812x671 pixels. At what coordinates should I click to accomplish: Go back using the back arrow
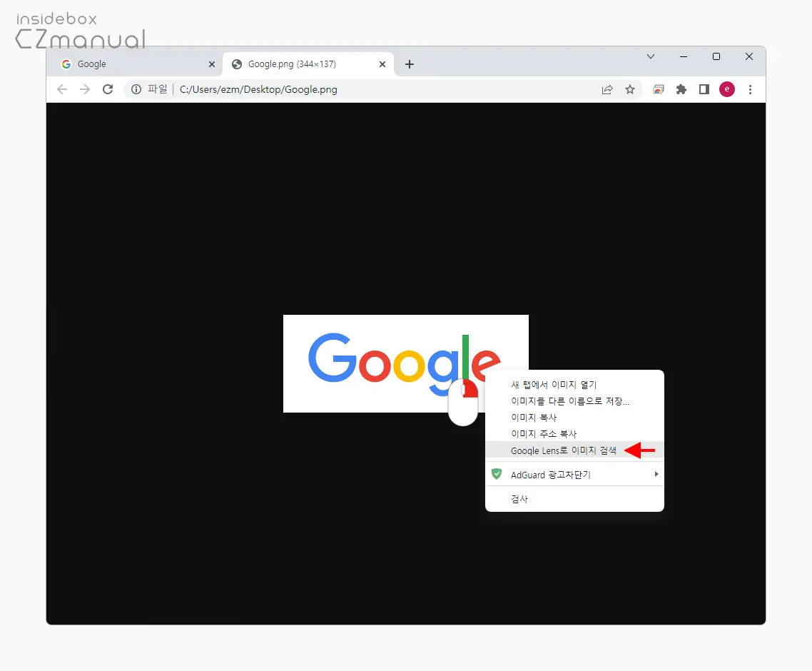point(62,89)
